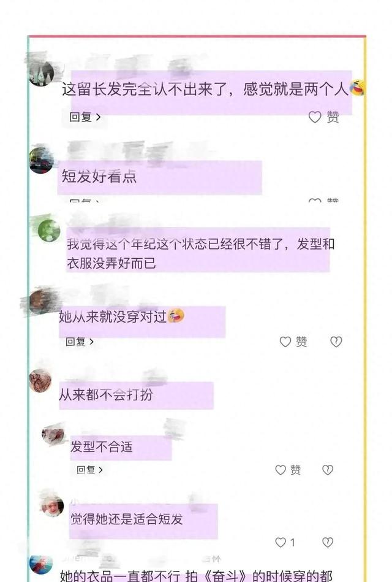Tap broken heart on '觉得她还是适合短发' comment

pyautogui.click(x=328, y=542)
